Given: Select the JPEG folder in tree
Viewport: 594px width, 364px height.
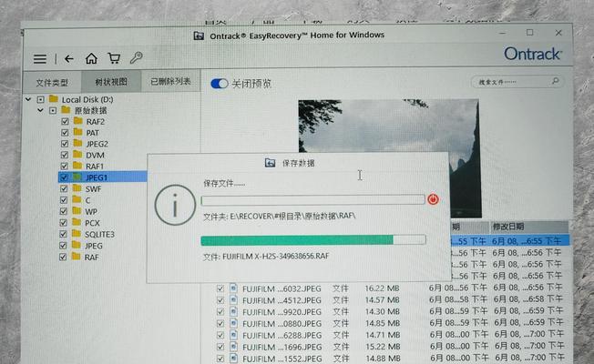Looking at the screenshot, I should [x=93, y=246].
